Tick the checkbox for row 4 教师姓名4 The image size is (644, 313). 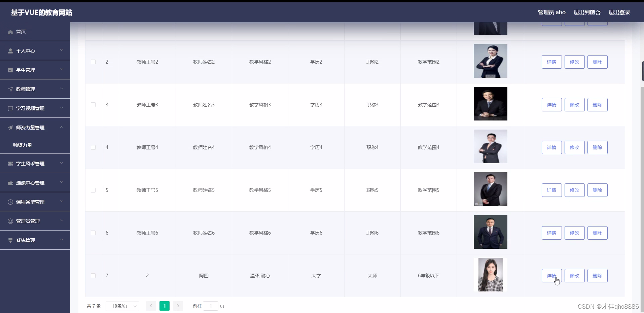tap(93, 147)
